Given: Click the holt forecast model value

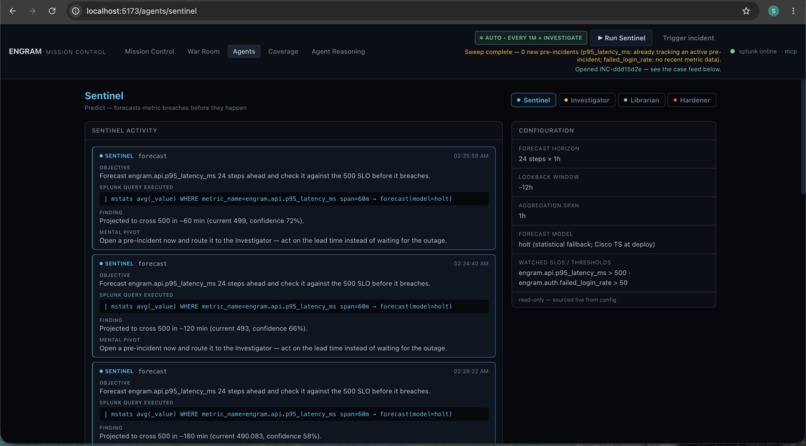Looking at the screenshot, I should click(587, 245).
